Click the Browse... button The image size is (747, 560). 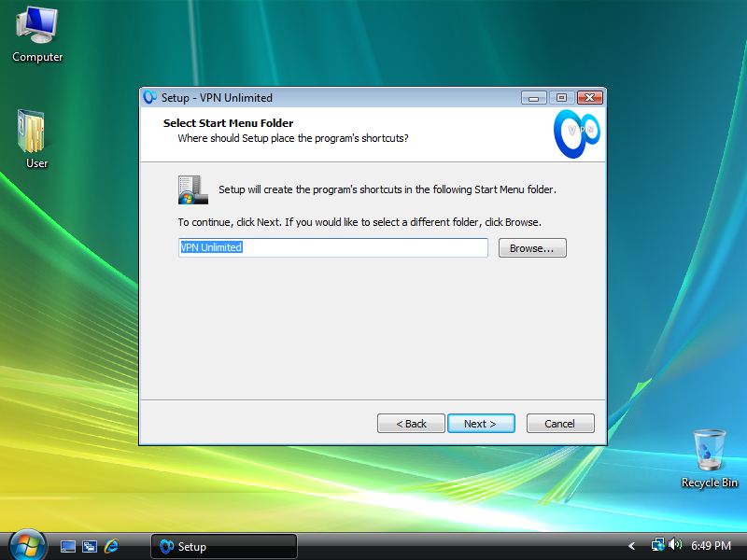tap(532, 248)
